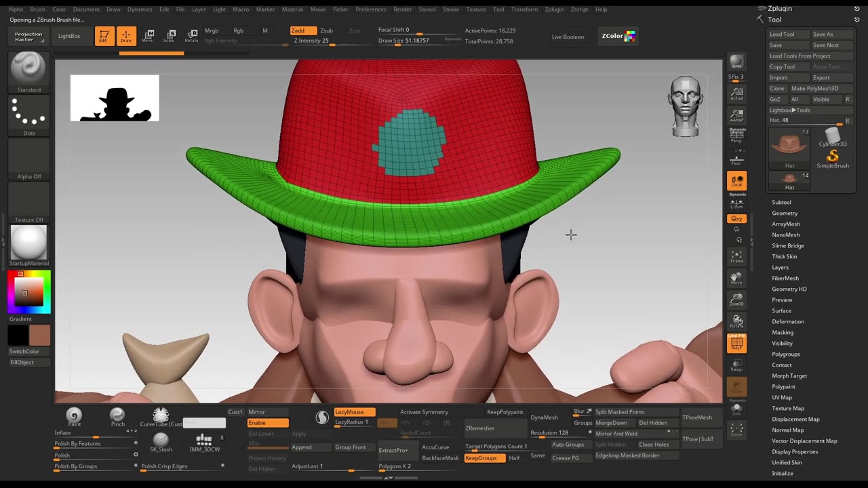Toggle Zadd mode

(x=303, y=30)
